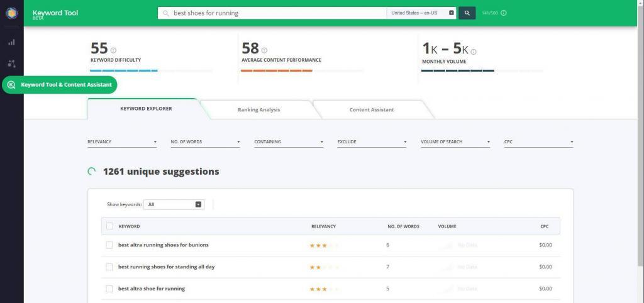The height and width of the screenshot is (303, 644).
Task: Open the United States – en-US country dropdown
Action: click(x=422, y=13)
